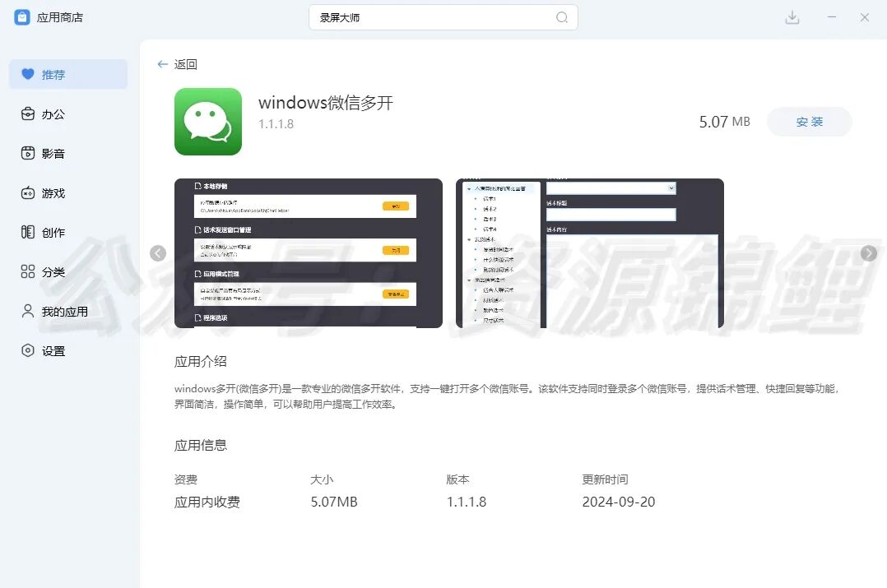Click the 应用介绍 heading

point(201,362)
